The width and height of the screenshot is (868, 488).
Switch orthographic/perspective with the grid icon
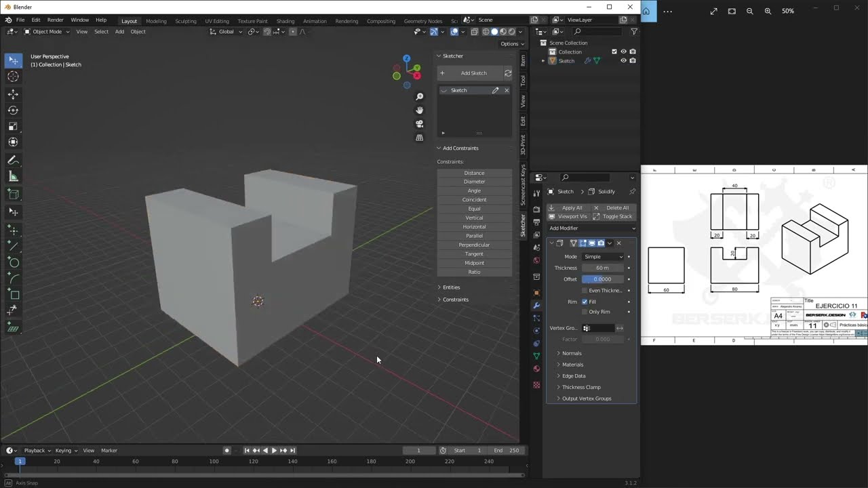pyautogui.click(x=420, y=138)
